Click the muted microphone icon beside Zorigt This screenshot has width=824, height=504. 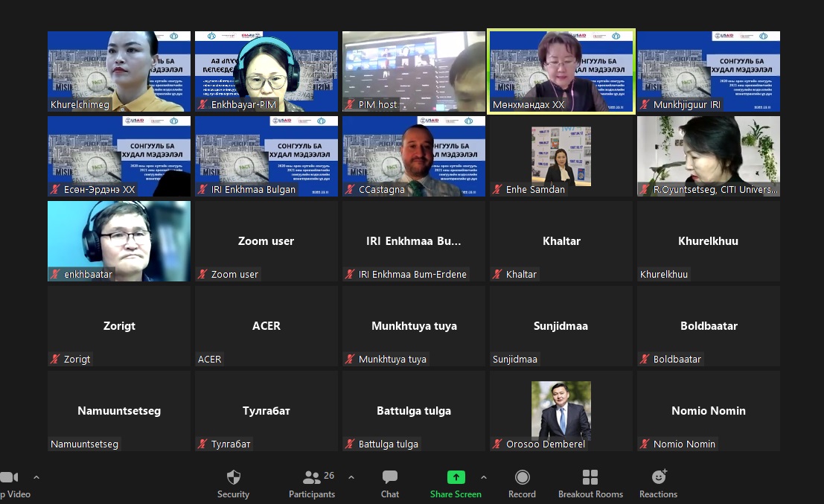(x=54, y=360)
